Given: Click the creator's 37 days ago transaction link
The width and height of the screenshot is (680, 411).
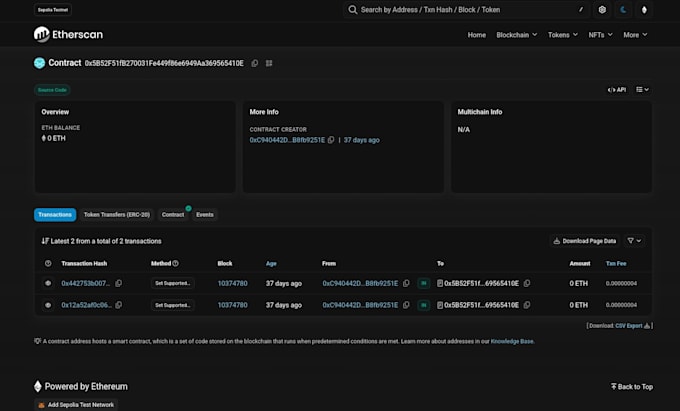Looking at the screenshot, I should pyautogui.click(x=362, y=140).
